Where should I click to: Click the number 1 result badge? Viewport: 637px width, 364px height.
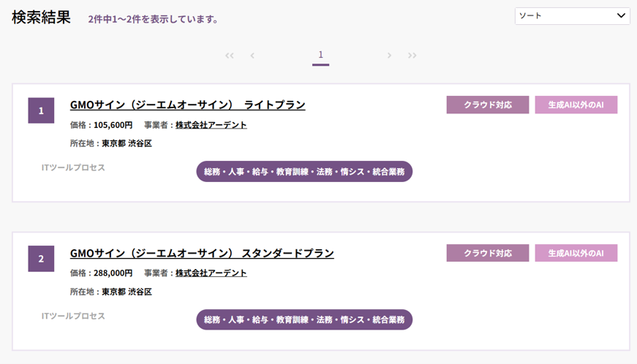pos(41,110)
